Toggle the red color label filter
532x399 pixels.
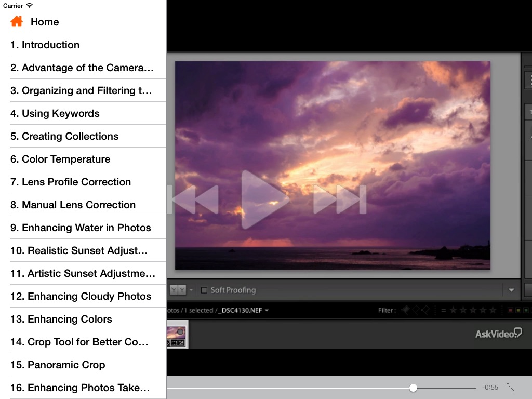point(510,310)
